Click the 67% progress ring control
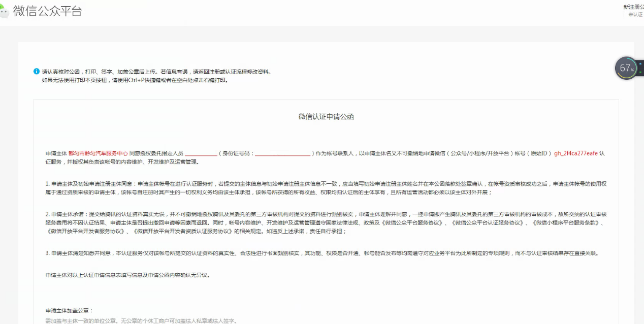This screenshot has height=324, width=644. coord(626,68)
